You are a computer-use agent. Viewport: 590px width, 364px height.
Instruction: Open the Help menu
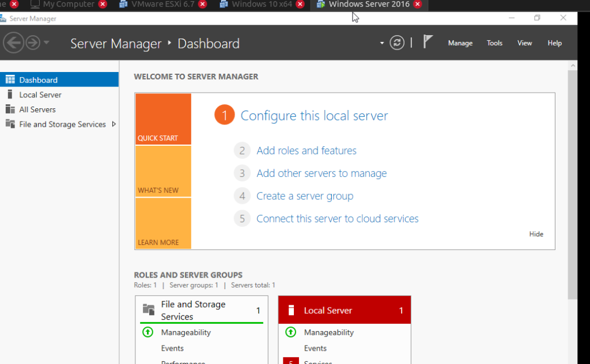(x=555, y=43)
